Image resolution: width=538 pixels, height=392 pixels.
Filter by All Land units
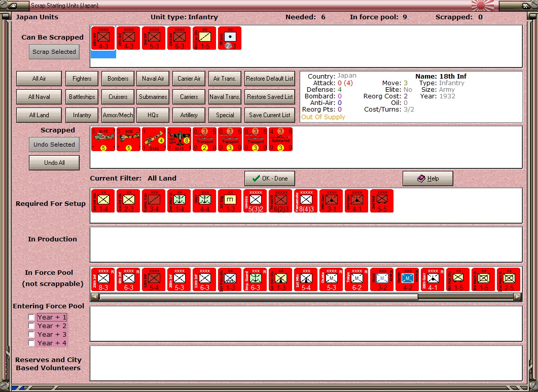pos(39,115)
